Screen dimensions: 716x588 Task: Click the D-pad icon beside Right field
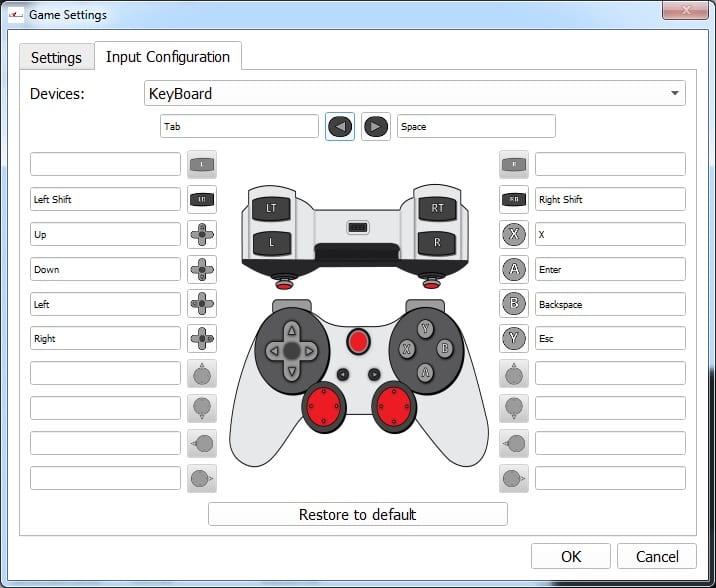click(202, 338)
